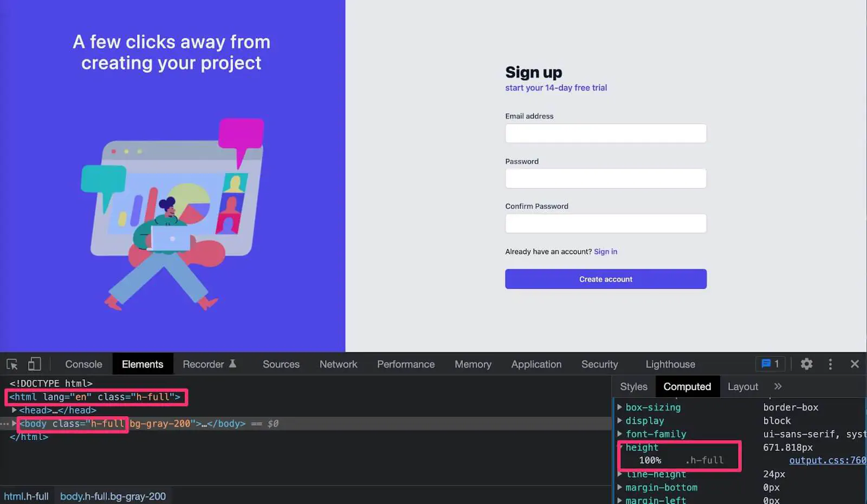This screenshot has width=867, height=504.
Task: Expand the line-height computed property
Action: (x=619, y=474)
